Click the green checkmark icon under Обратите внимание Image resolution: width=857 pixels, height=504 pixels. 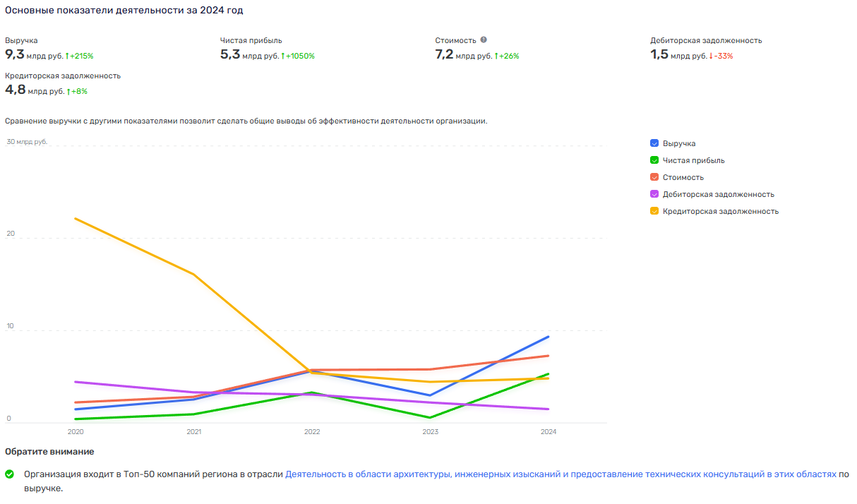[10, 474]
